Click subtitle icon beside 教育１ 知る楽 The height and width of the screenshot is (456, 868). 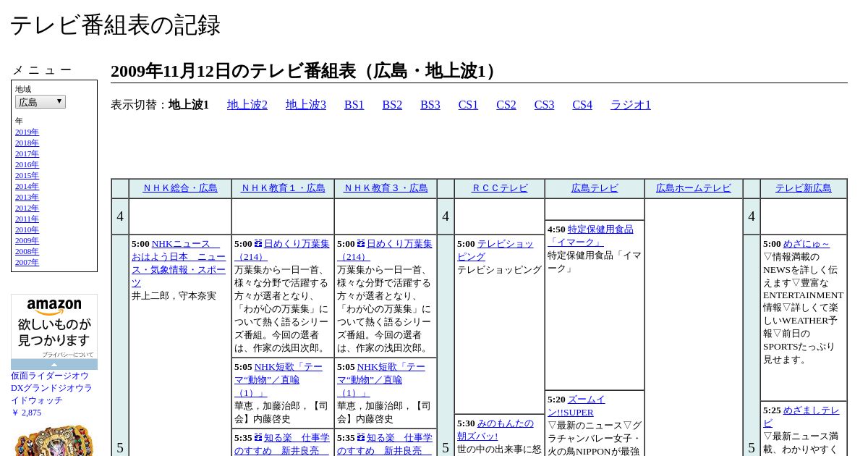coord(258,437)
